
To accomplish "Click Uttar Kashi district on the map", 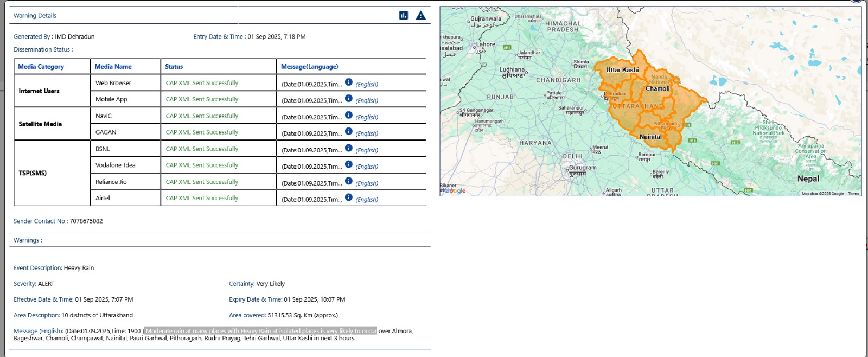I will click(622, 70).
